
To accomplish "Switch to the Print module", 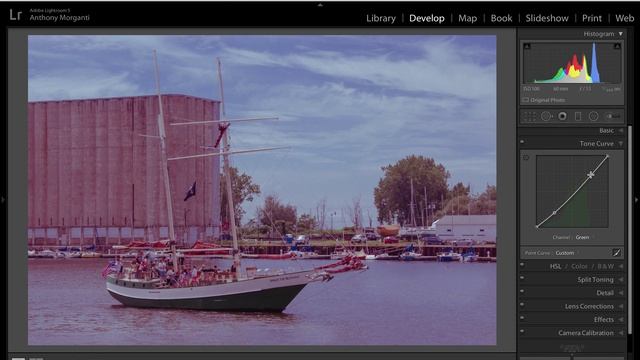I will [592, 18].
